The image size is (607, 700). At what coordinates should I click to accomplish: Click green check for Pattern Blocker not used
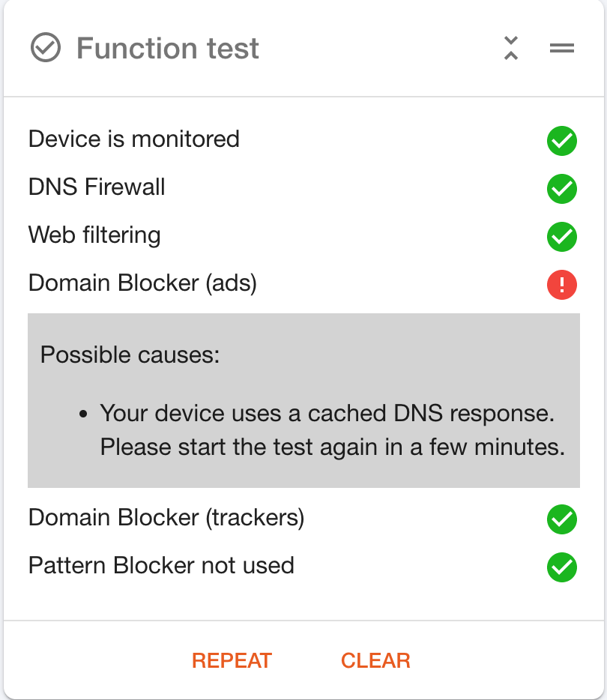(x=562, y=567)
